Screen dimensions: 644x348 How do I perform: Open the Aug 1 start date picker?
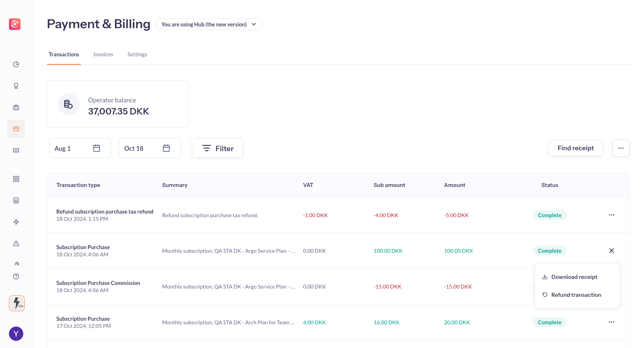pos(80,148)
